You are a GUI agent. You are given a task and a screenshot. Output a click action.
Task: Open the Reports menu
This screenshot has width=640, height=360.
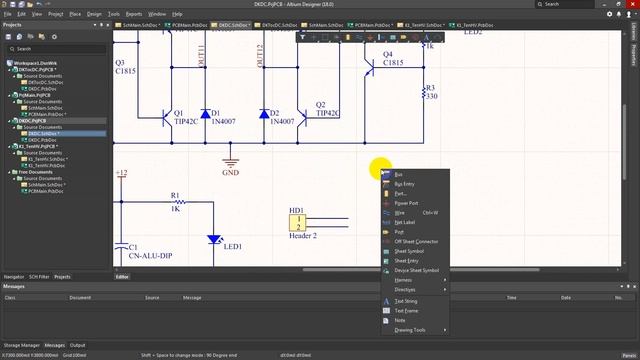click(x=133, y=14)
